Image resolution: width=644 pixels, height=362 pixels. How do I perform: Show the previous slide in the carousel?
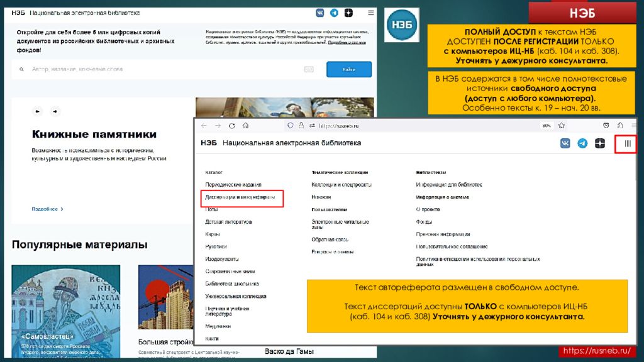click(x=37, y=111)
